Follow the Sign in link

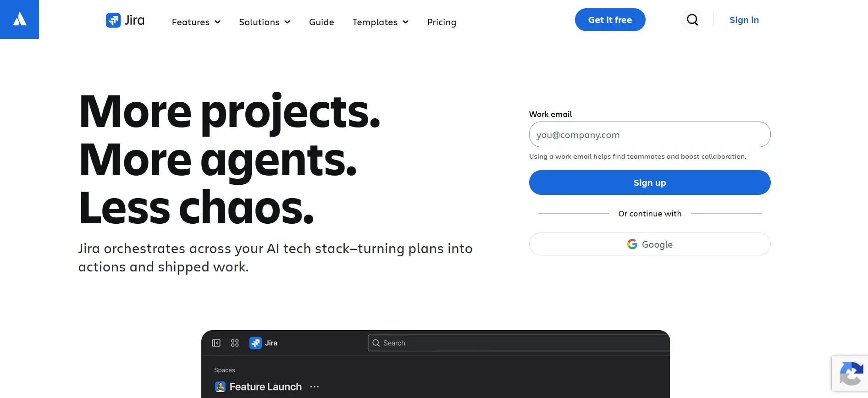point(744,20)
